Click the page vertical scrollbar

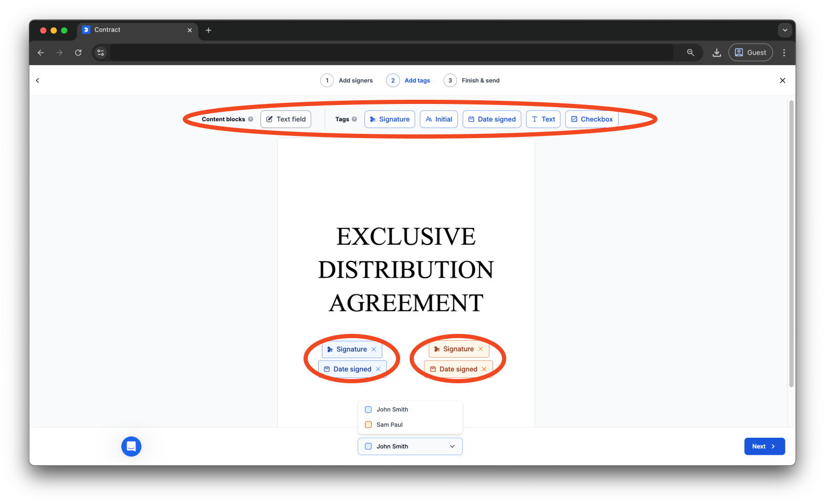coord(791,244)
